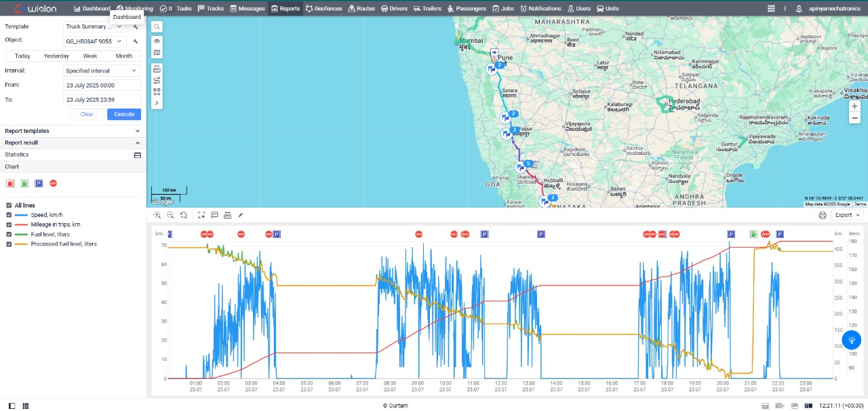
Task: Click the blue lightbulb hints button
Action: (x=851, y=340)
